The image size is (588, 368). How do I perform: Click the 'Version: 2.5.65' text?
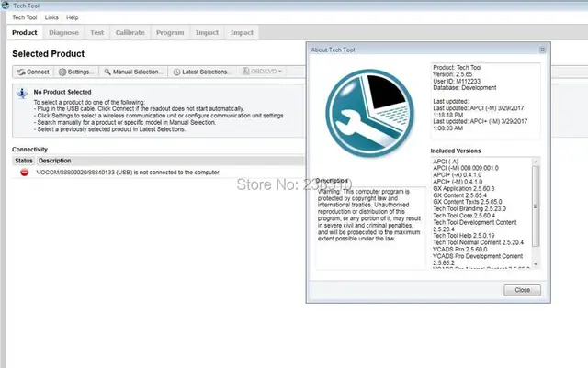point(453,74)
